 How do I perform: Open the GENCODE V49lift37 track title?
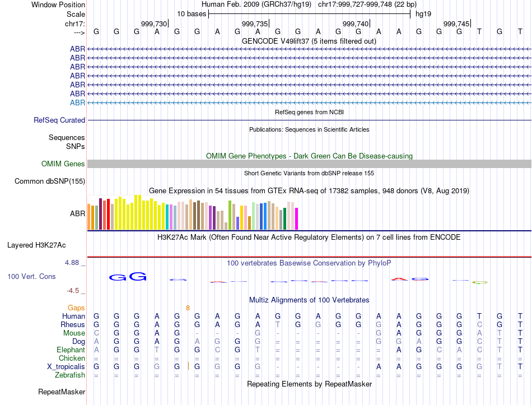(x=309, y=41)
